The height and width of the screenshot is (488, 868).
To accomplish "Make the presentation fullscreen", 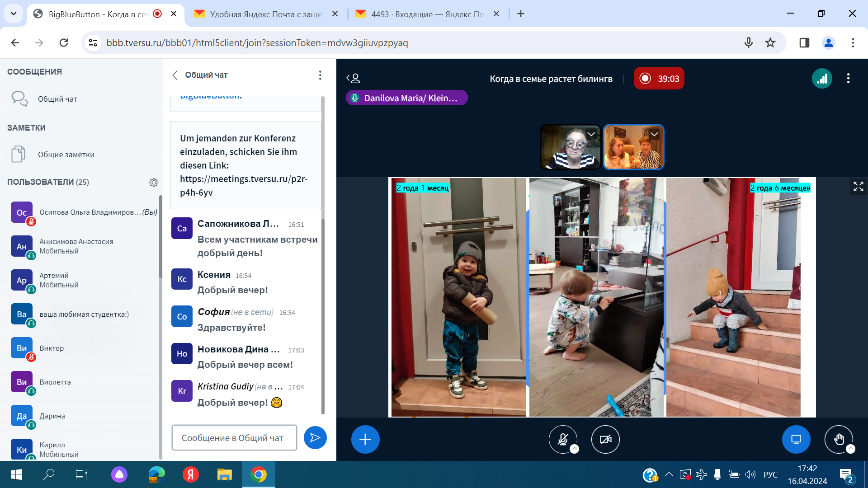I will pos(858,186).
